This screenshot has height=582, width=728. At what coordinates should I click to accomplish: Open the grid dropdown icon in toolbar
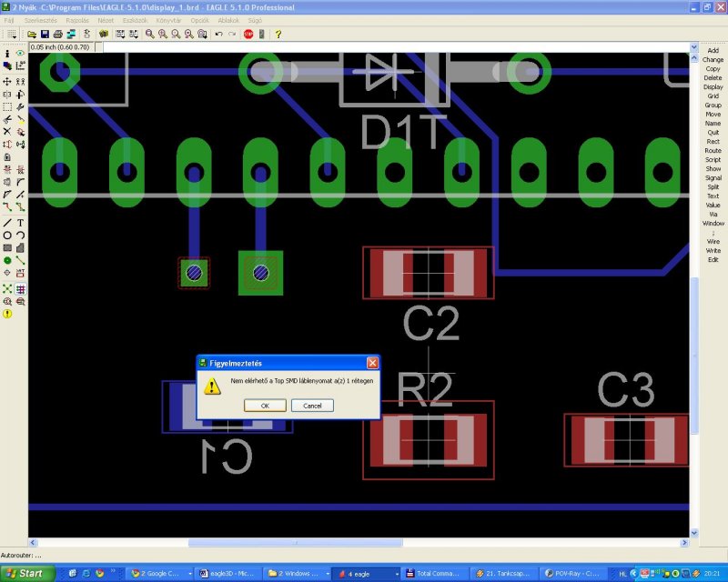(x=11, y=34)
